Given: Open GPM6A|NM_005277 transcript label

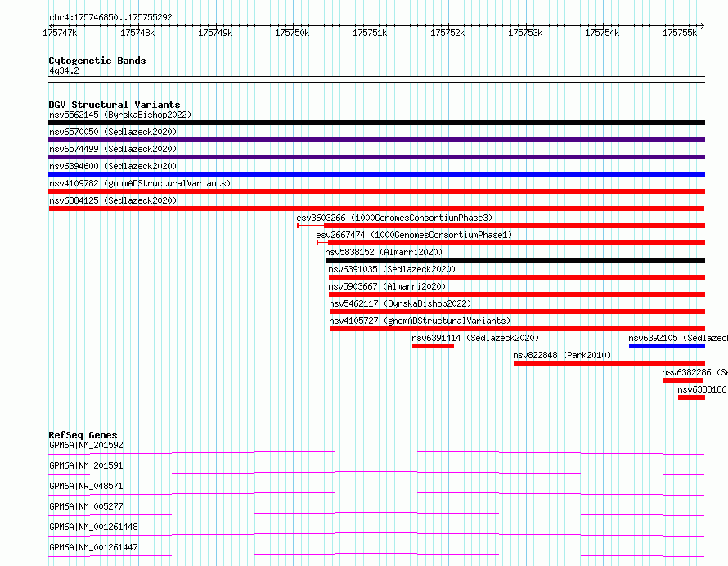Looking at the screenshot, I should tap(86, 506).
